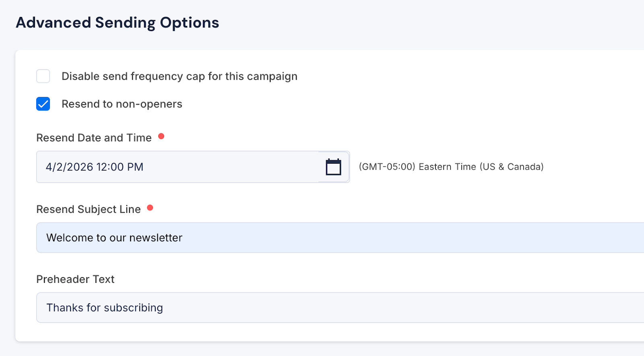644x356 pixels.
Task: Click the 'Resend Date and Time' field label
Action: pyautogui.click(x=94, y=138)
